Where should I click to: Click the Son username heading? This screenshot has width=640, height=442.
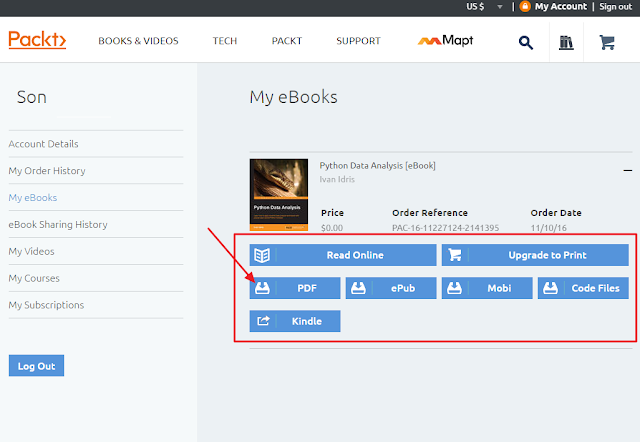click(31, 97)
